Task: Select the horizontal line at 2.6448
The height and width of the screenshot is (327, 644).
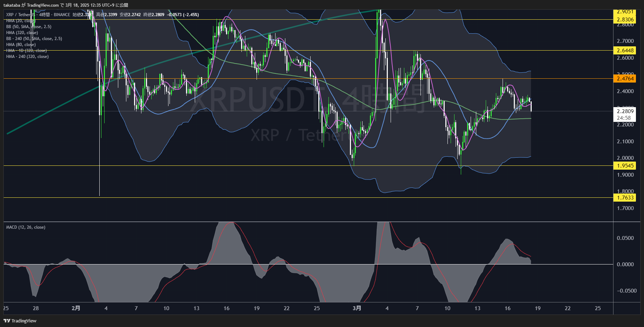Action: (308, 51)
